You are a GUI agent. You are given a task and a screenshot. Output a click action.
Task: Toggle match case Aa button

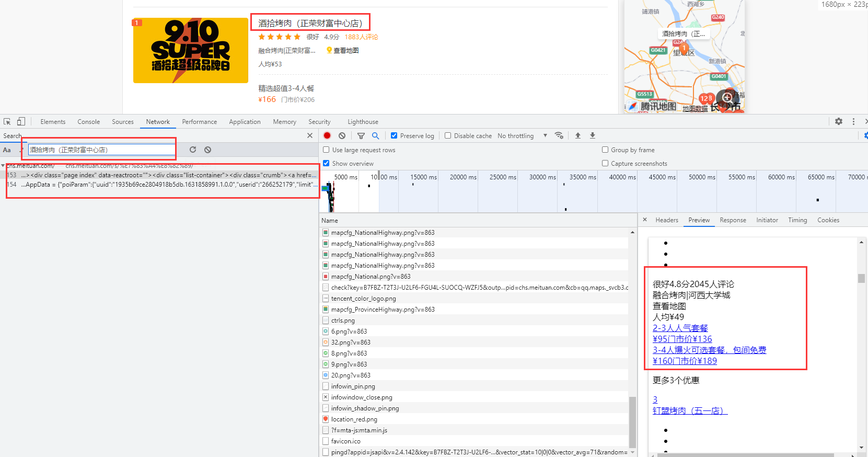(x=7, y=150)
